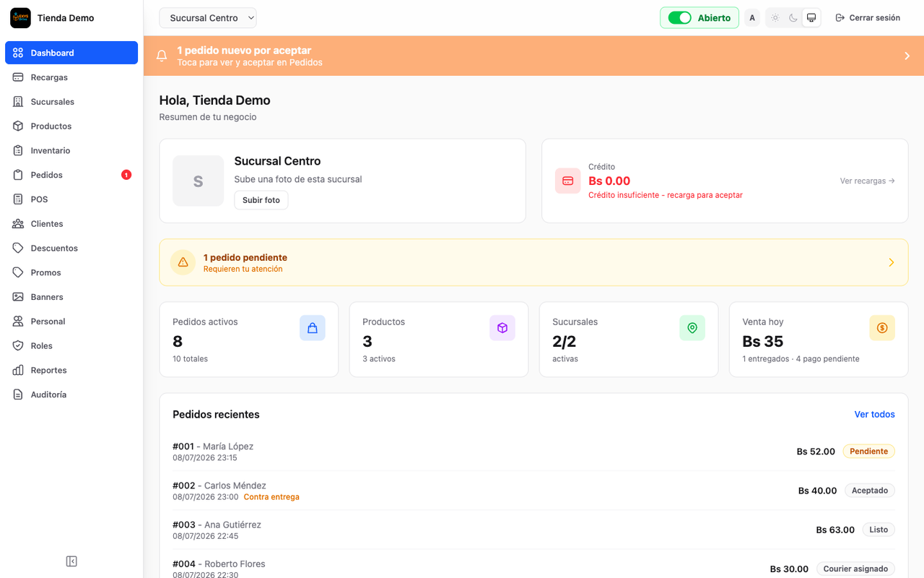Screen dimensions: 924x578
Task: Click the green location pin icon
Action: 692,328
